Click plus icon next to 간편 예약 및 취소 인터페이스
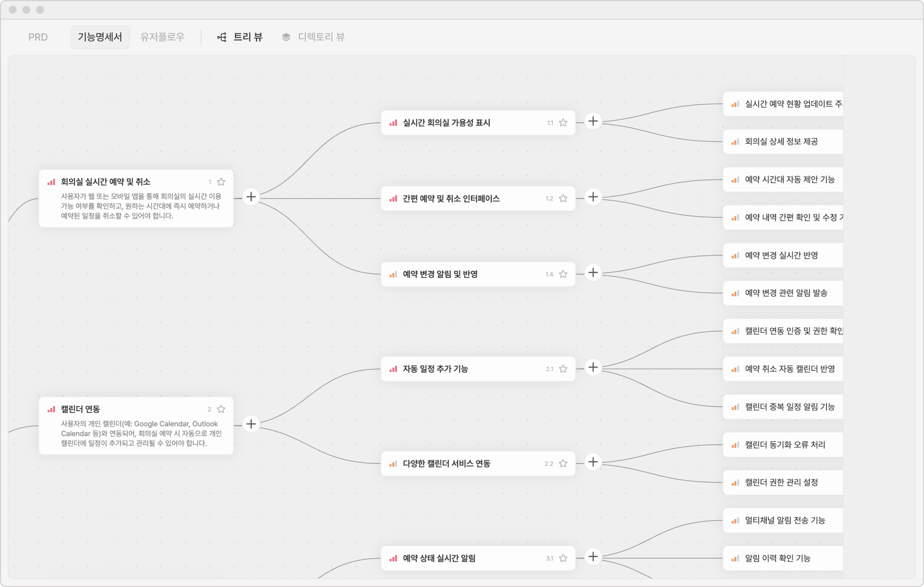Screen dimensions: 924x587 pyautogui.click(x=593, y=197)
